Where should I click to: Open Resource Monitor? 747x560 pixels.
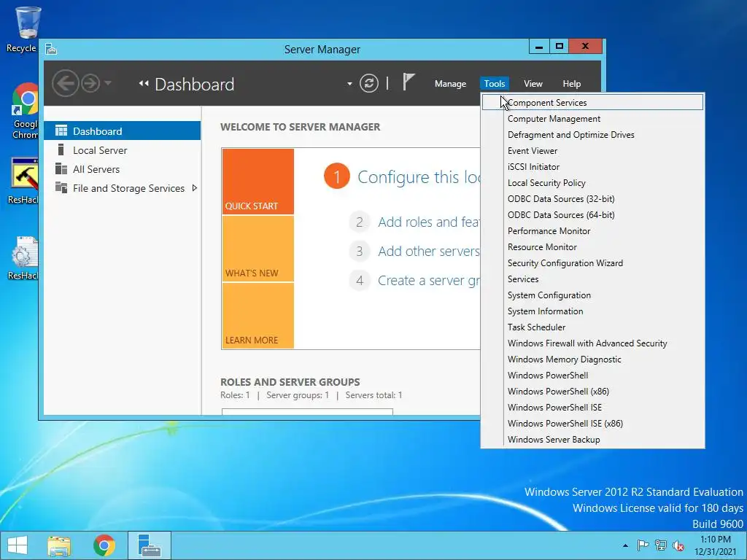point(592,246)
